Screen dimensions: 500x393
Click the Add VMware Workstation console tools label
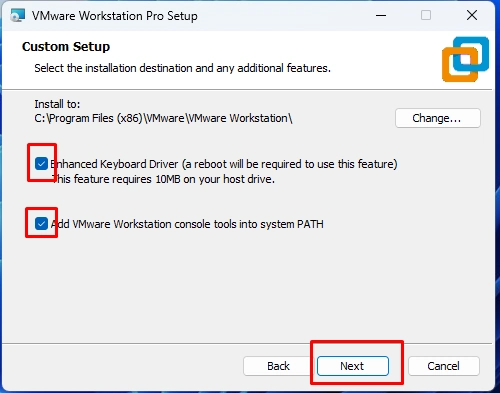pos(187,224)
